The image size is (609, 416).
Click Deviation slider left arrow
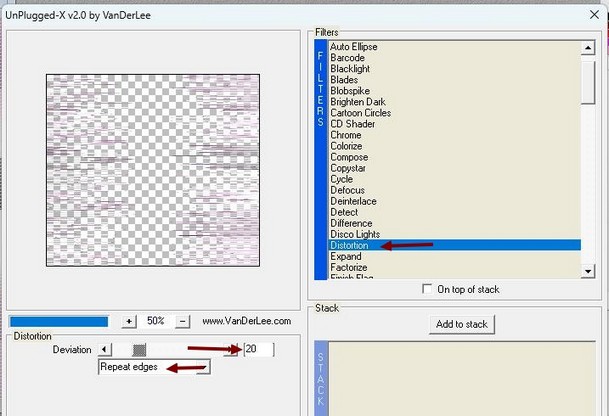tap(104, 350)
